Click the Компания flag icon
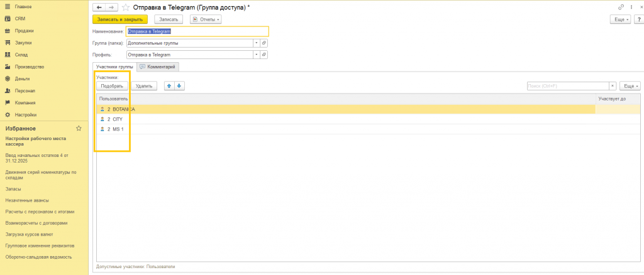This screenshot has height=275, width=644. pyautogui.click(x=8, y=103)
